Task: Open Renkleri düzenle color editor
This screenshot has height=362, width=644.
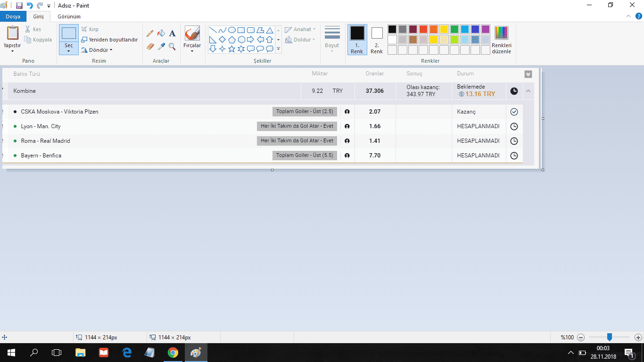Action: [501, 40]
